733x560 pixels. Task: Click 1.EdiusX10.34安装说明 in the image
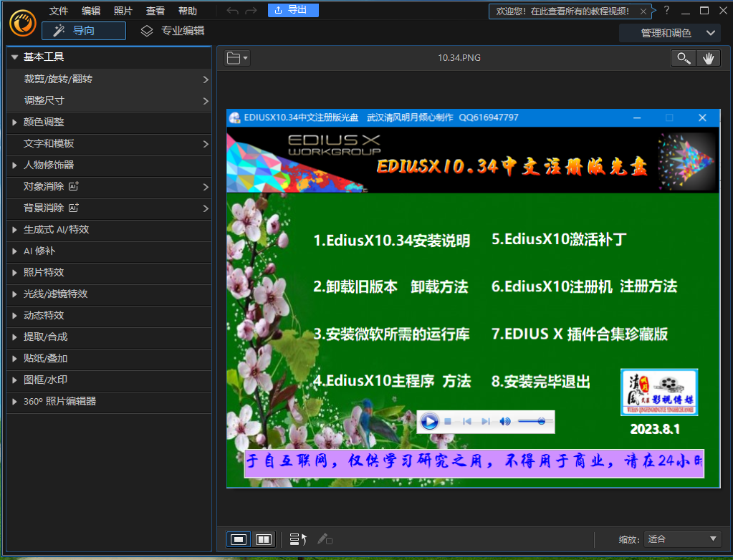pos(392,241)
